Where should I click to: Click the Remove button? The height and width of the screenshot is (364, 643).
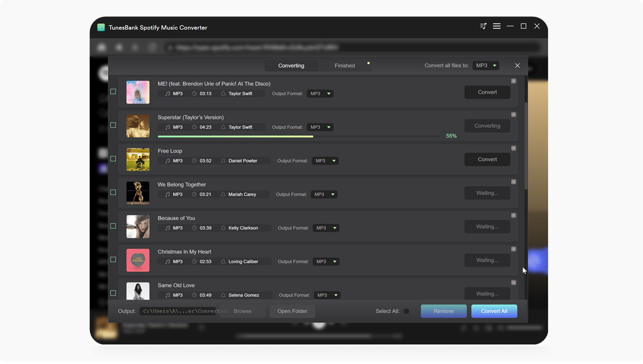(444, 311)
